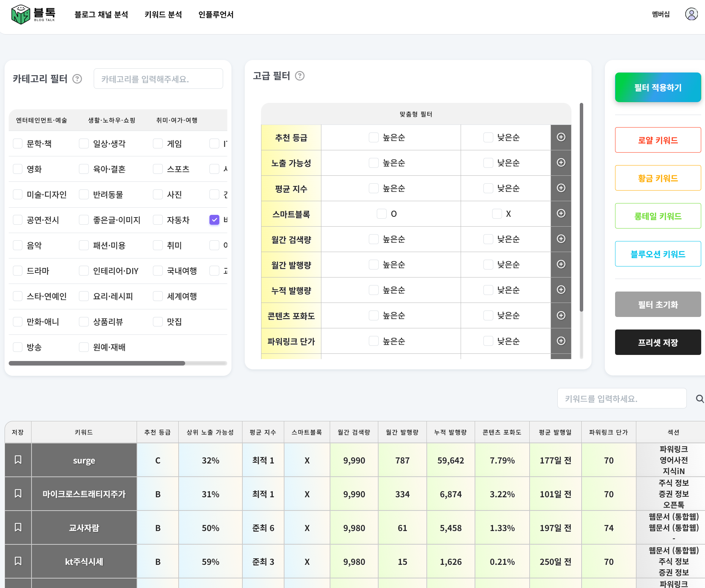This screenshot has width=705, height=588.
Task: Click the 엔터테인먼트·예술 group header
Action: [x=41, y=120]
